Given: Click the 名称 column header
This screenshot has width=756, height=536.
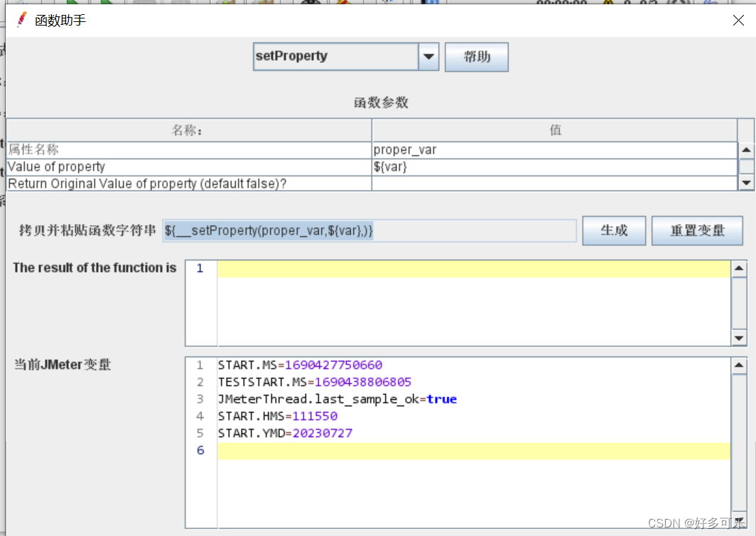Looking at the screenshot, I should [189, 130].
